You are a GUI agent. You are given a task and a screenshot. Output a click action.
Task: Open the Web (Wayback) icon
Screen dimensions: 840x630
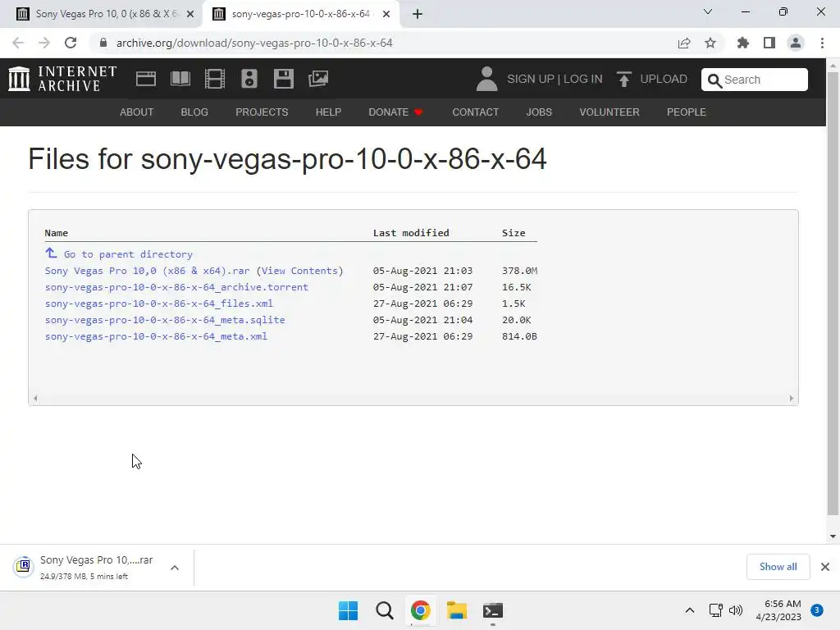coord(146,79)
